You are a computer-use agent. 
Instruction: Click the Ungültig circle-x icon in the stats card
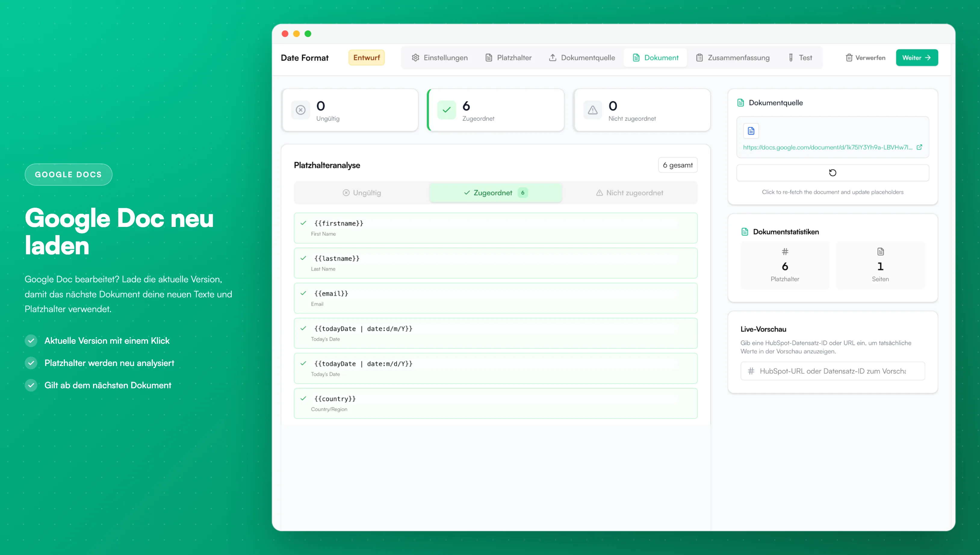coord(301,110)
